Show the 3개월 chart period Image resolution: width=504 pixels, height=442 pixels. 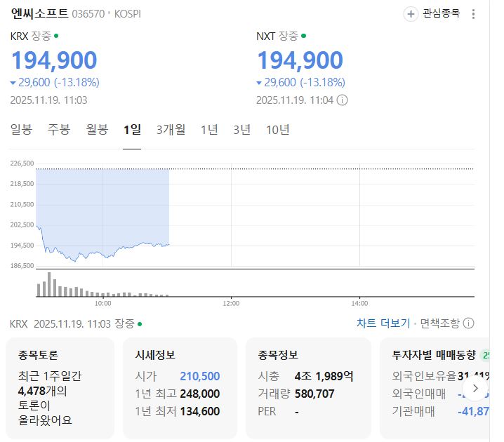171,130
